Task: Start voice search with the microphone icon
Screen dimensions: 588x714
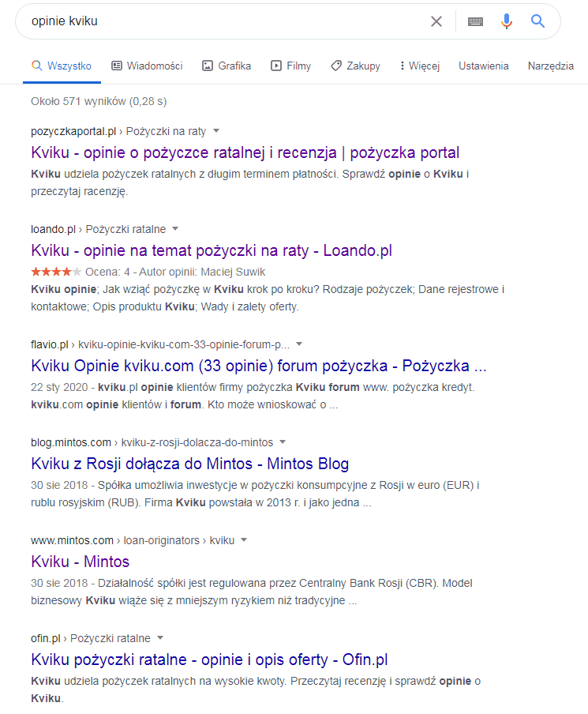Action: pyautogui.click(x=506, y=21)
